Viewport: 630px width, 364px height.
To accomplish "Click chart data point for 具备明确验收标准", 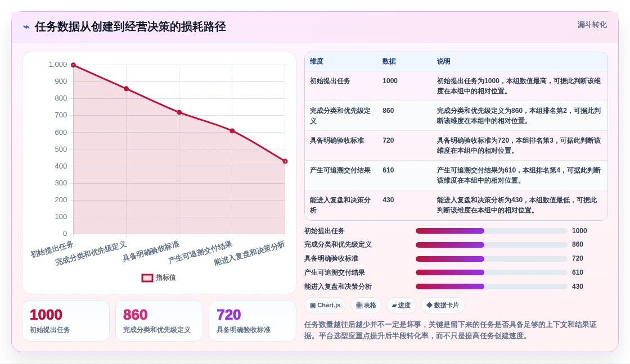I will pyautogui.click(x=179, y=112).
